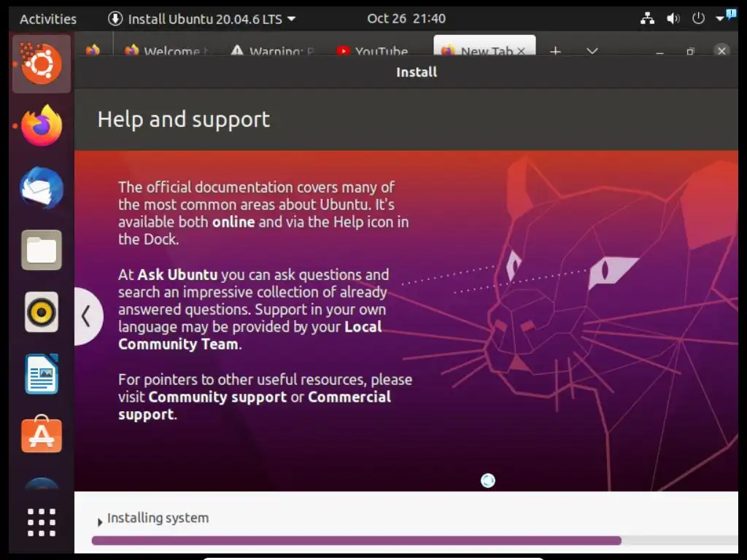Image resolution: width=747 pixels, height=560 pixels.
Task: Switch to the YouTube tab in Firefox
Action: (x=373, y=50)
